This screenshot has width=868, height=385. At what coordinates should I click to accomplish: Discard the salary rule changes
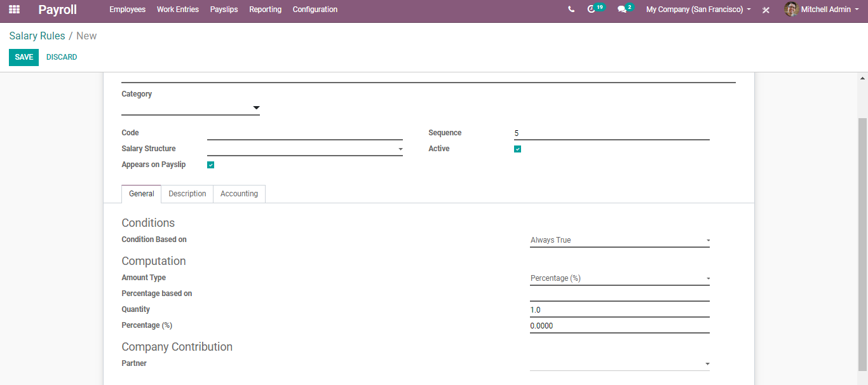pos(62,57)
